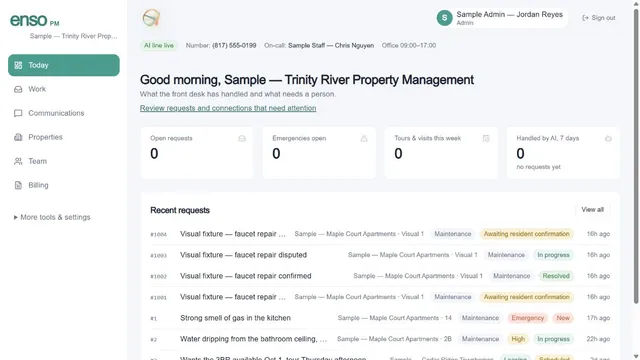Open the Tours & visits this week card
Screen dimensions: 640x360
point(441,153)
